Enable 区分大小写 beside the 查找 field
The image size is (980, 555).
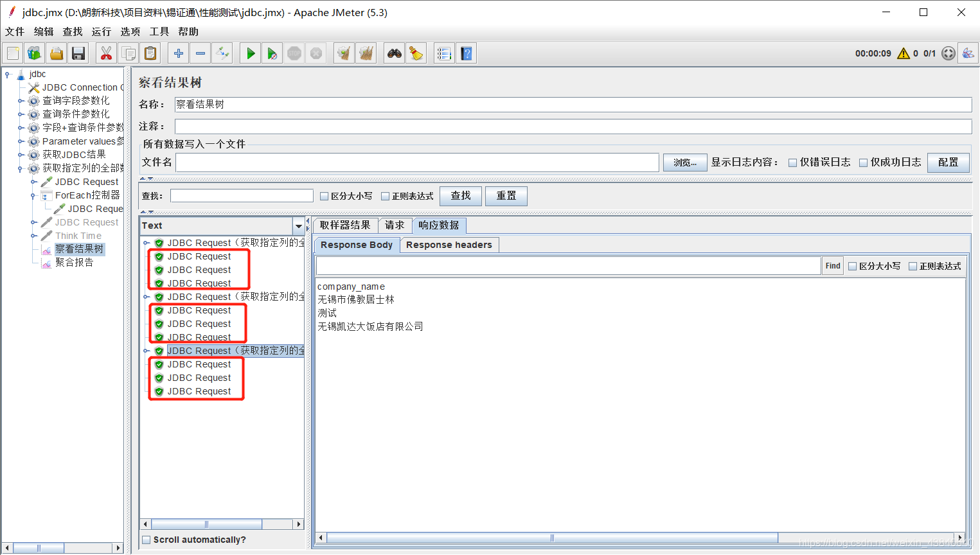(x=324, y=196)
